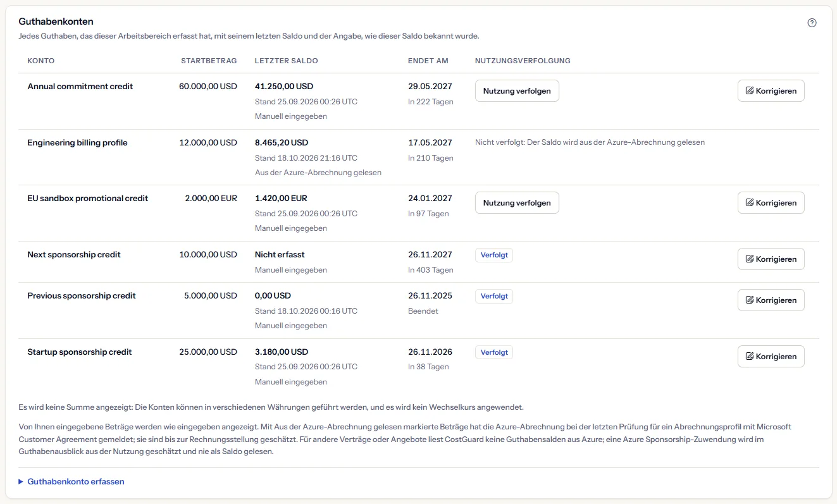The height and width of the screenshot is (504, 837).
Task: Select the Annual commitment credit account name
Action: pyautogui.click(x=80, y=86)
